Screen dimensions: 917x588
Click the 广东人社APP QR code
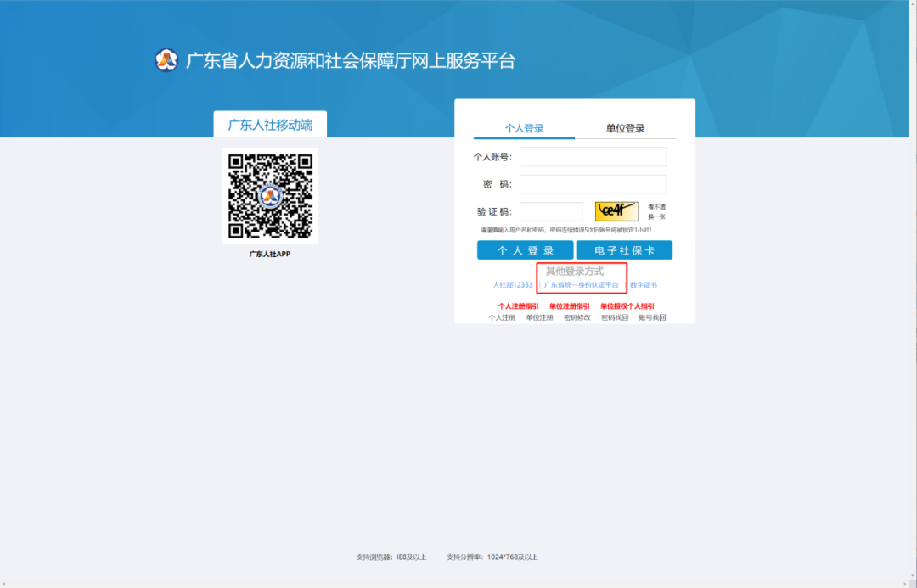[270, 196]
